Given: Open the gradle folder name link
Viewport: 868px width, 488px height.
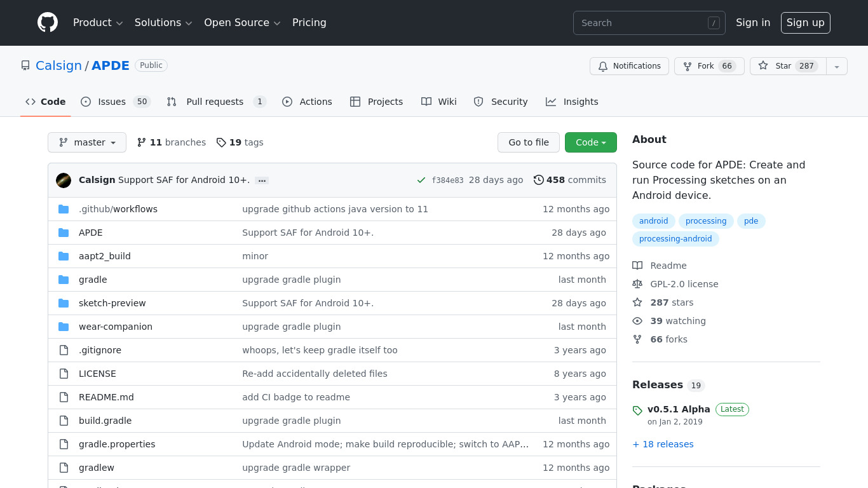Looking at the screenshot, I should (x=93, y=280).
